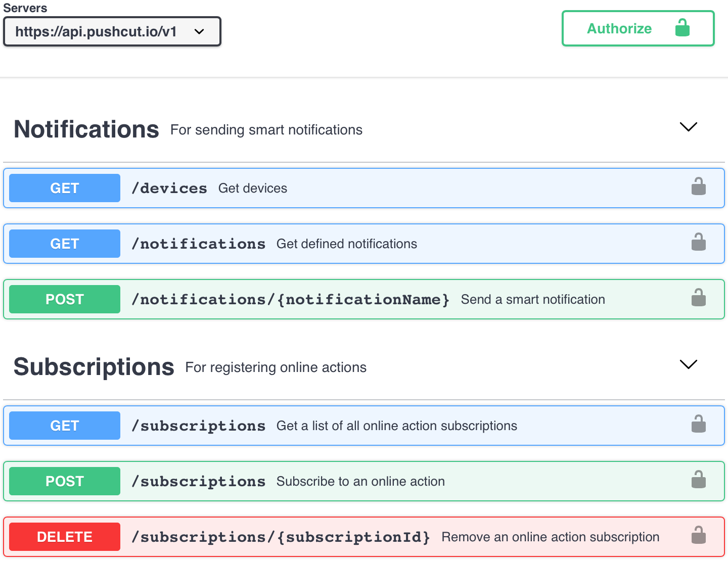The height and width of the screenshot is (561, 728).
Task: Open the GET /notifications endpoint
Action: click(354, 243)
